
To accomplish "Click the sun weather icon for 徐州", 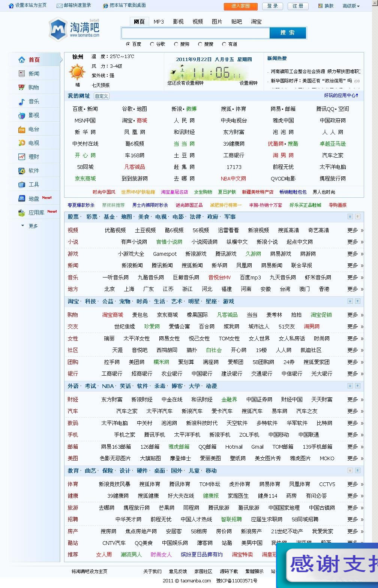I will tap(77, 72).
